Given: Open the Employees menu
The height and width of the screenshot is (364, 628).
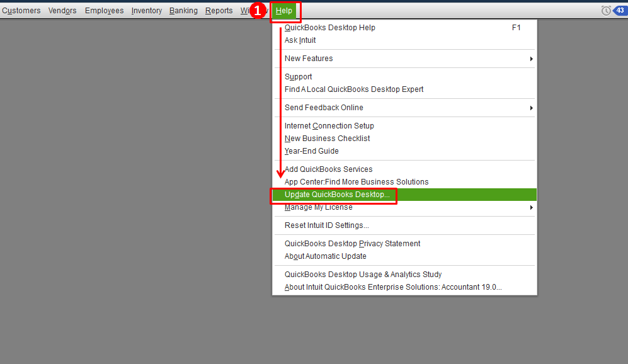Looking at the screenshot, I should tap(104, 11).
